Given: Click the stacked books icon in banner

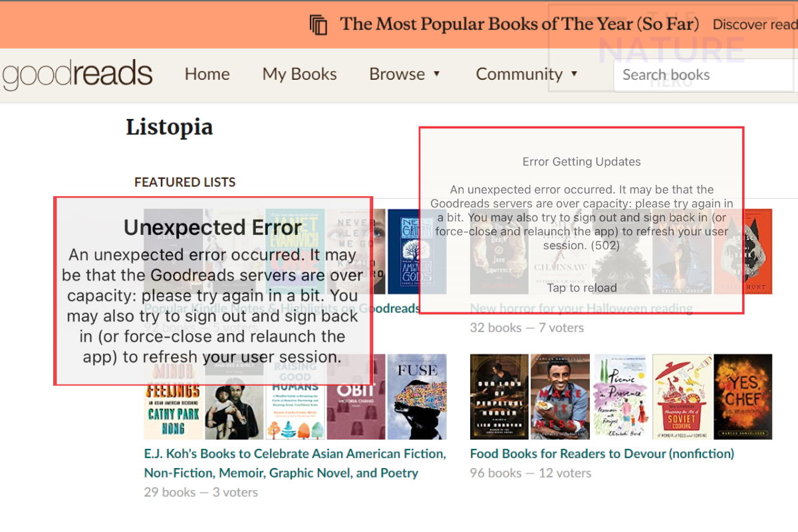Looking at the screenshot, I should pyautogui.click(x=318, y=24).
